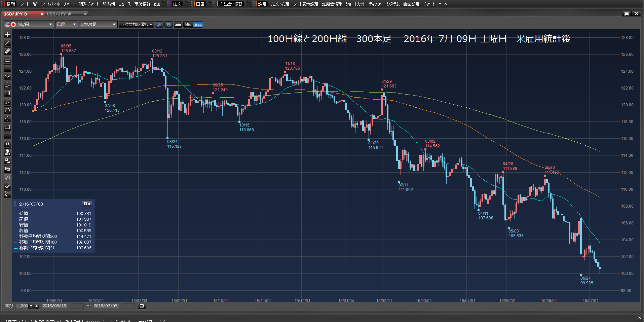Close the USD/JPY W tab
Viewport: 644px width, 322px height.
tap(85, 14)
